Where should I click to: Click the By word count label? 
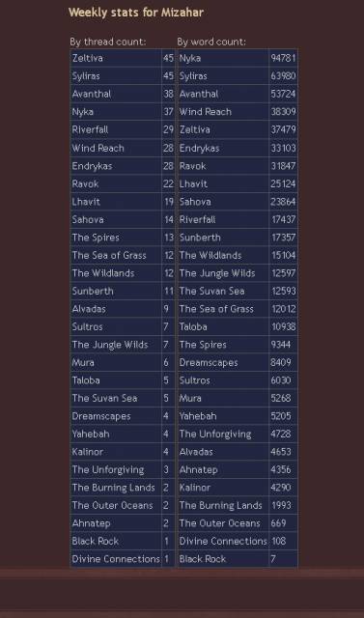[x=211, y=42]
